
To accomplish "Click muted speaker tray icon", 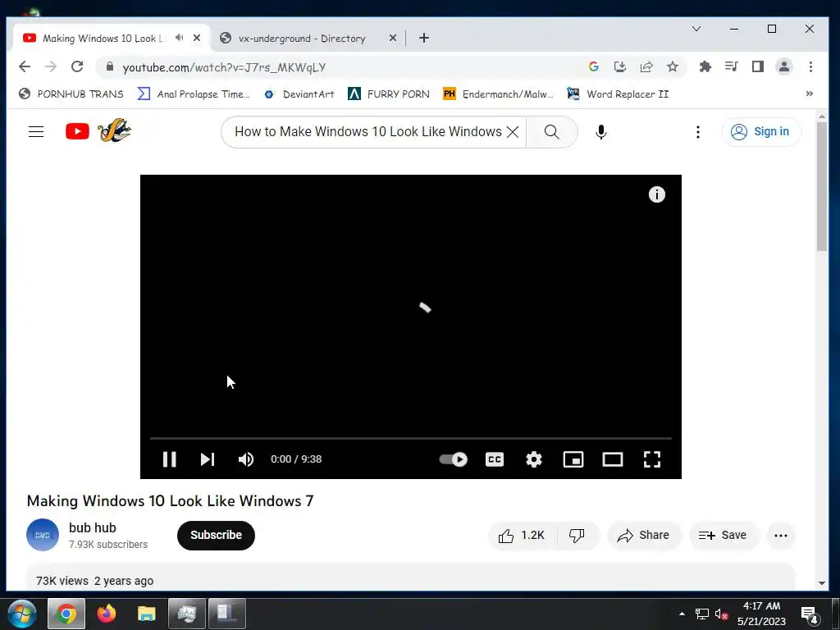I will 722,614.
